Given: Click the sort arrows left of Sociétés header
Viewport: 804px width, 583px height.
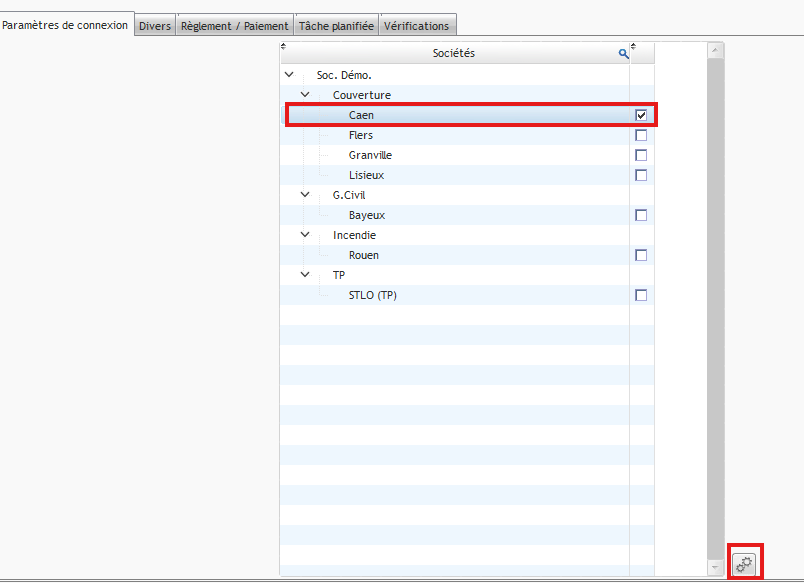Looking at the screenshot, I should click(284, 46).
